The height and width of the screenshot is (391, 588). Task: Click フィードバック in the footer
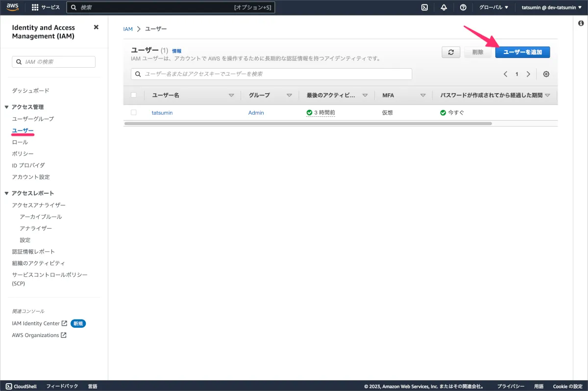point(62,386)
